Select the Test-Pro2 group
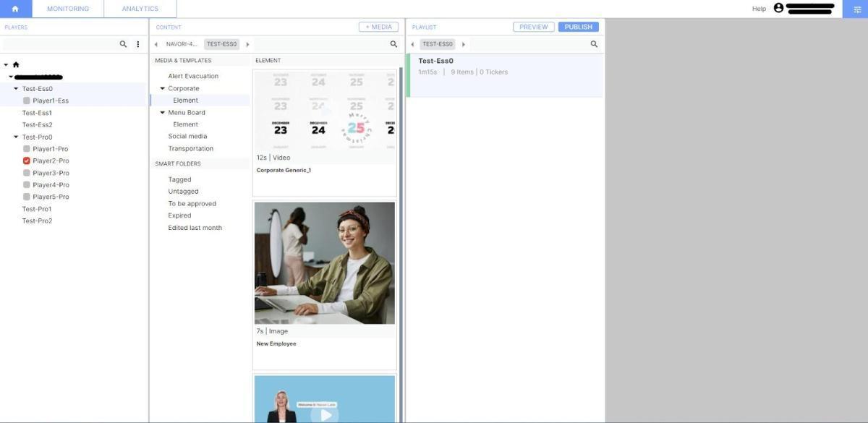The image size is (868, 423). [37, 221]
